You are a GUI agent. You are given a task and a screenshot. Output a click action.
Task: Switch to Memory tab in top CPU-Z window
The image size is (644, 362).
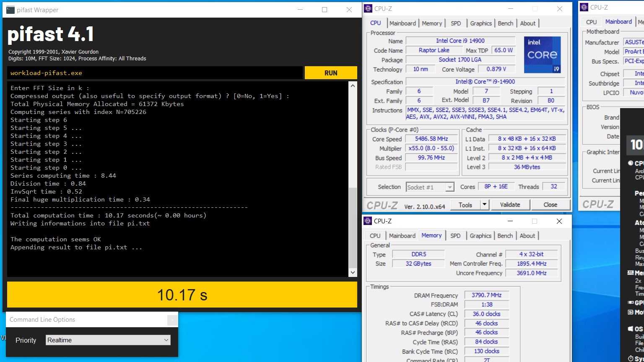pyautogui.click(x=432, y=23)
